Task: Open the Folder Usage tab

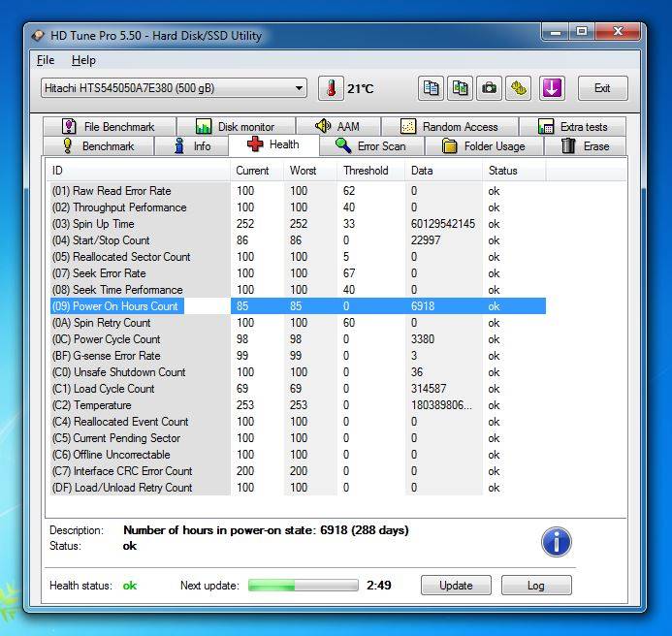Action: (484, 146)
